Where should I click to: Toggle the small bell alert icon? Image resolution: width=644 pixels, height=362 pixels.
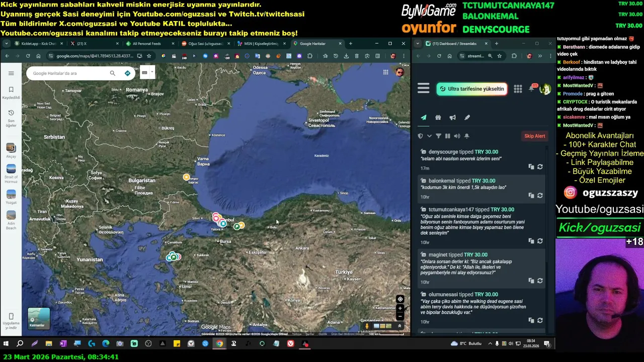(x=466, y=136)
